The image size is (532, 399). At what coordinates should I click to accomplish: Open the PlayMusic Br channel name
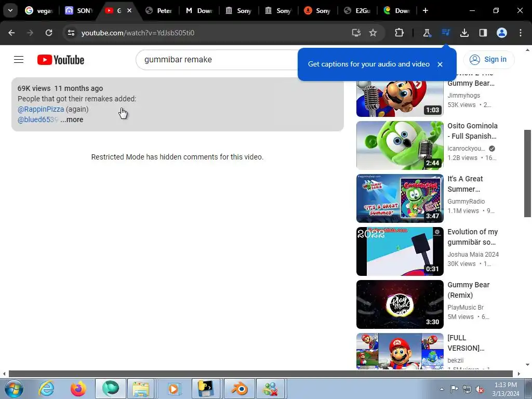tap(465, 308)
